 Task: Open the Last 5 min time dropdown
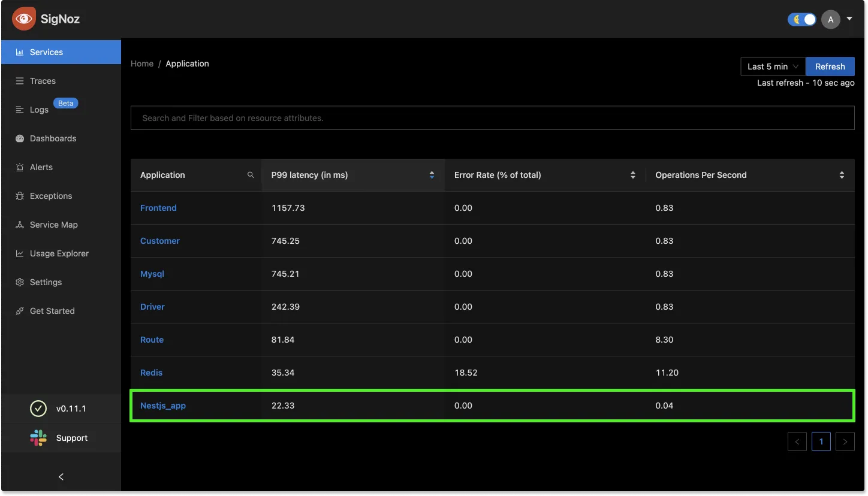773,66
